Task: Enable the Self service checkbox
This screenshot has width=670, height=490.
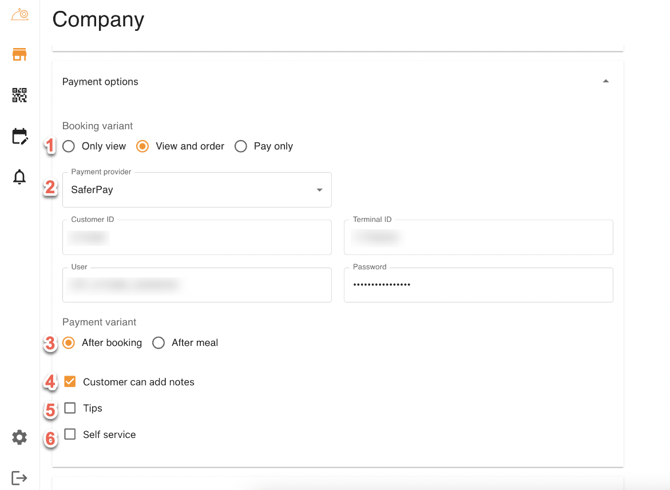Action: tap(70, 435)
